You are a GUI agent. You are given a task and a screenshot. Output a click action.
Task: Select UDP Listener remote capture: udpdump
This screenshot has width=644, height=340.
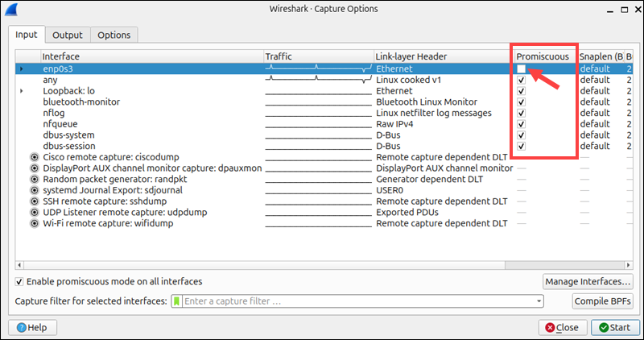coord(324,213)
